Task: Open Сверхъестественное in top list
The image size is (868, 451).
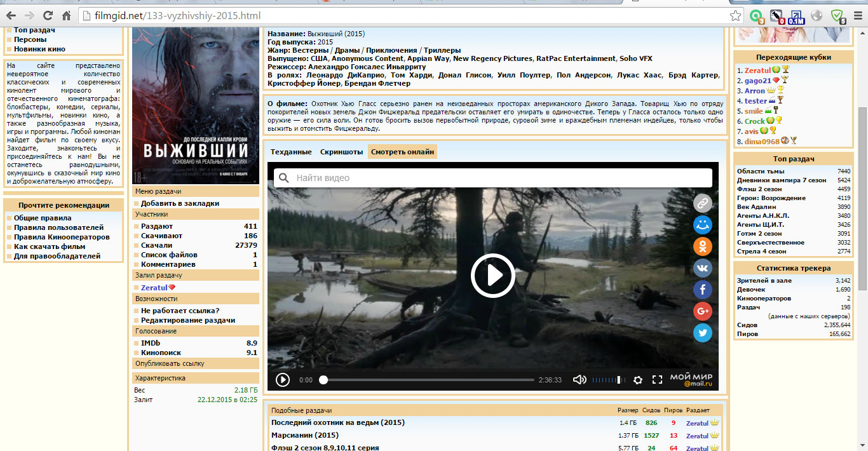Action: [770, 243]
